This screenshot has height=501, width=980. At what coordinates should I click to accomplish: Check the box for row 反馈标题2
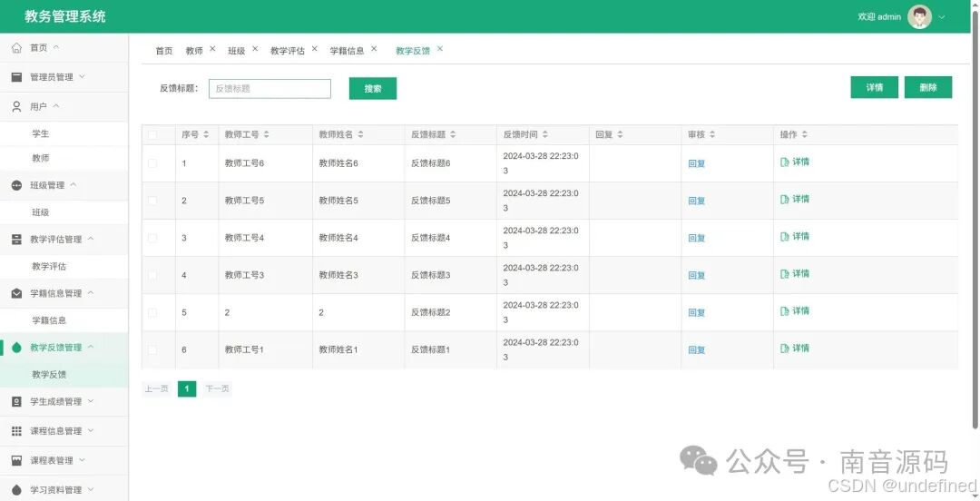pos(152,312)
